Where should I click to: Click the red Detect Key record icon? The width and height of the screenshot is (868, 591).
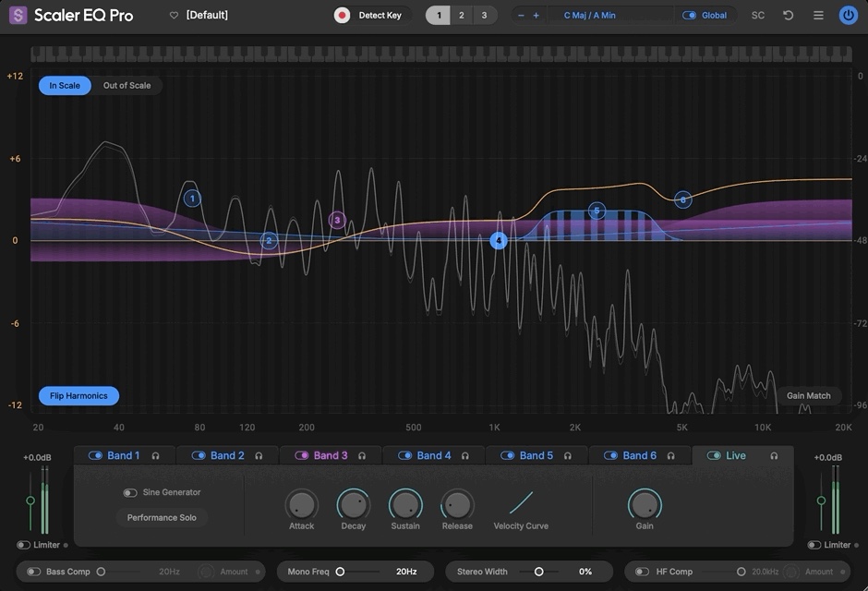pos(342,16)
